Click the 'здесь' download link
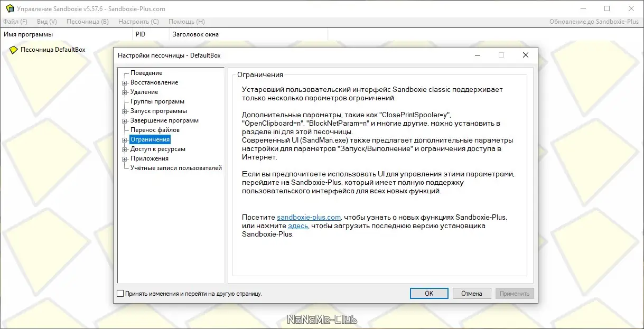 tap(297, 225)
